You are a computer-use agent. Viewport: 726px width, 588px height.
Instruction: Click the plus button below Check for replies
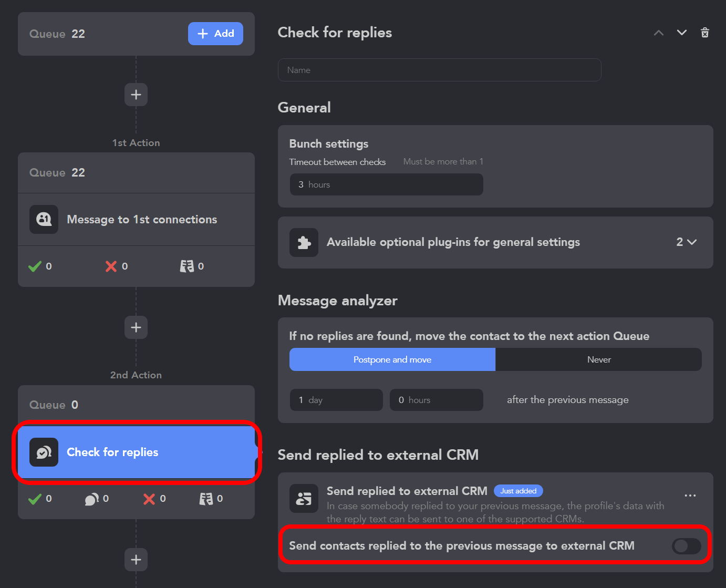[136, 560]
